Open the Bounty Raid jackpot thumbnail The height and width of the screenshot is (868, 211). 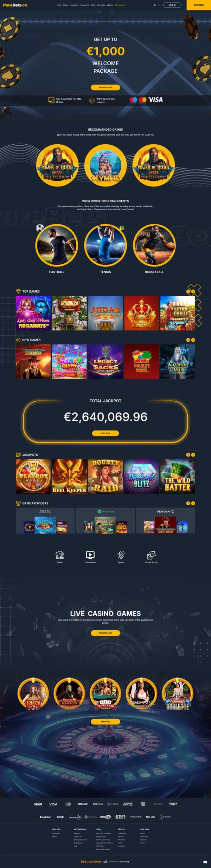click(105, 476)
